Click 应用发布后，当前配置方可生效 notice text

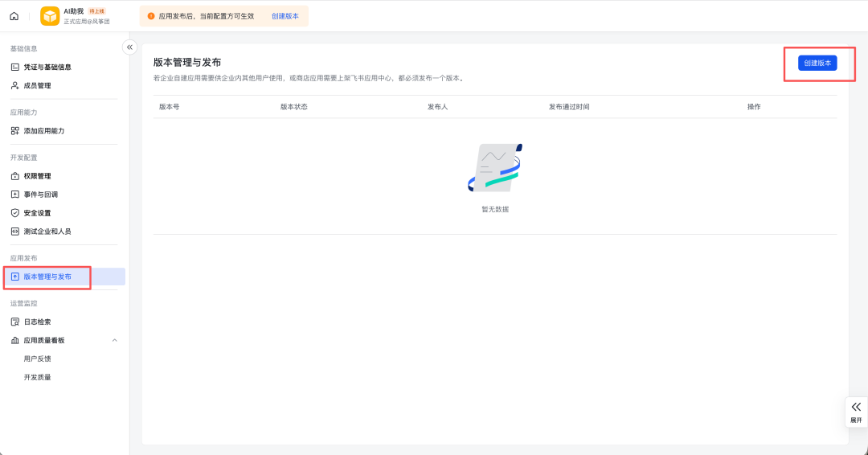click(x=207, y=16)
